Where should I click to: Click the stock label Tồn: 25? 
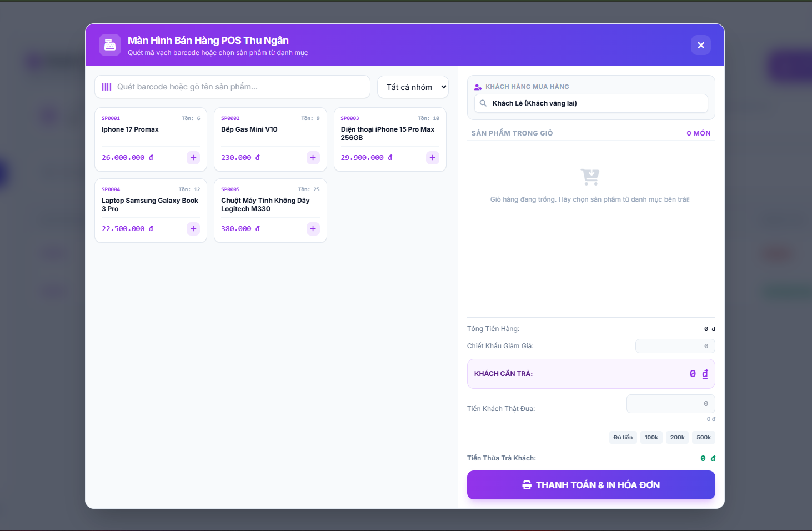click(309, 189)
